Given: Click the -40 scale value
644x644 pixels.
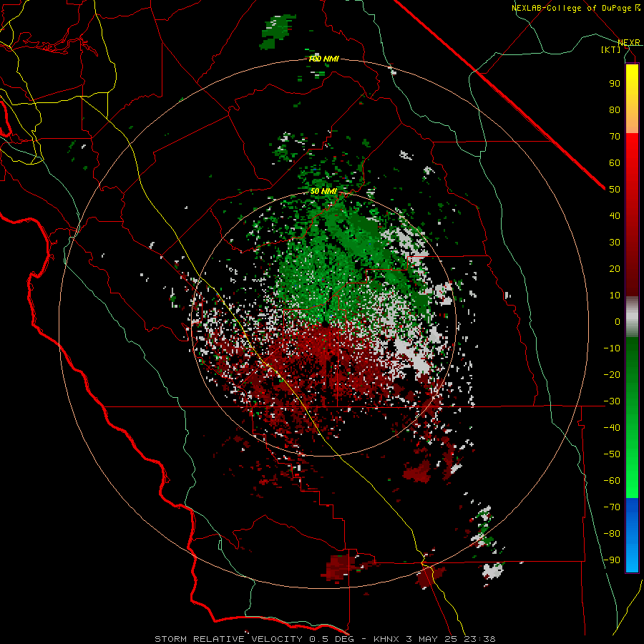Looking at the screenshot, I should pos(612,428).
